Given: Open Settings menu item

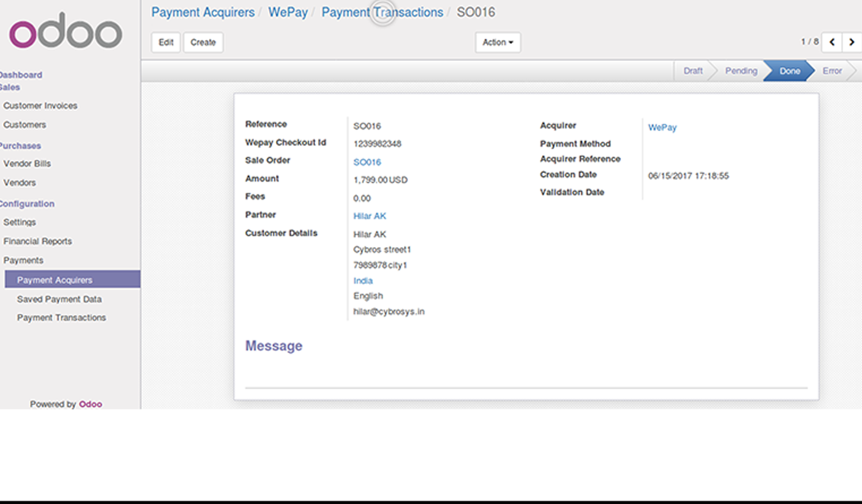Looking at the screenshot, I should (x=19, y=222).
